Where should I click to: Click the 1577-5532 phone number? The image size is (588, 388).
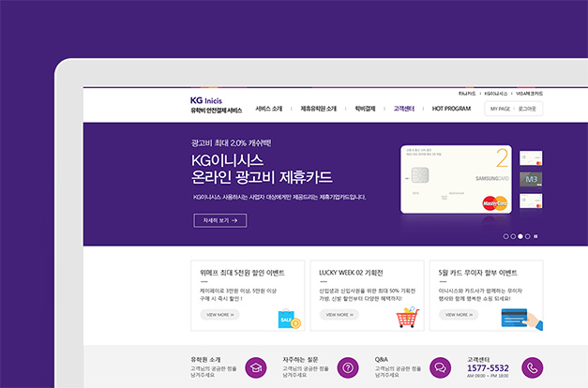click(x=488, y=368)
